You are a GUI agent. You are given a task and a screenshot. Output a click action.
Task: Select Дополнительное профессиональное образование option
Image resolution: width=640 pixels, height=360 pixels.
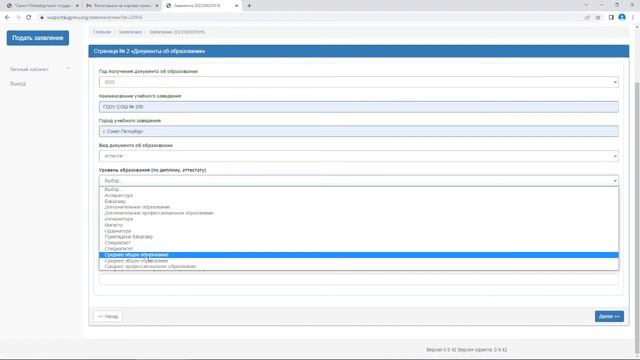tap(359, 213)
